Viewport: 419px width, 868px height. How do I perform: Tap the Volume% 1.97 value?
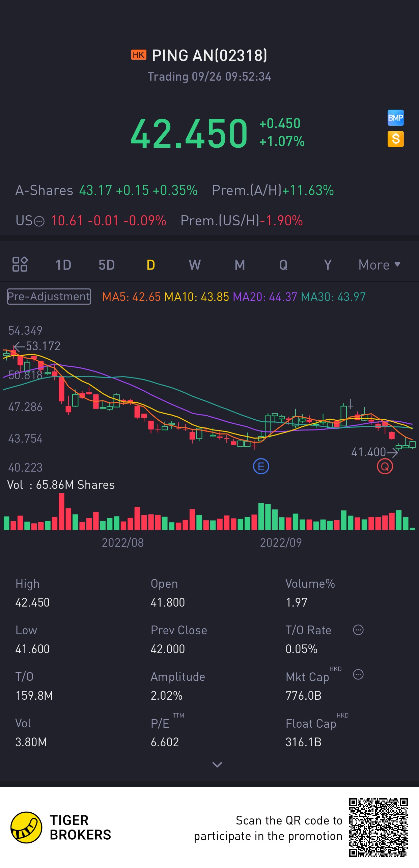point(297,602)
